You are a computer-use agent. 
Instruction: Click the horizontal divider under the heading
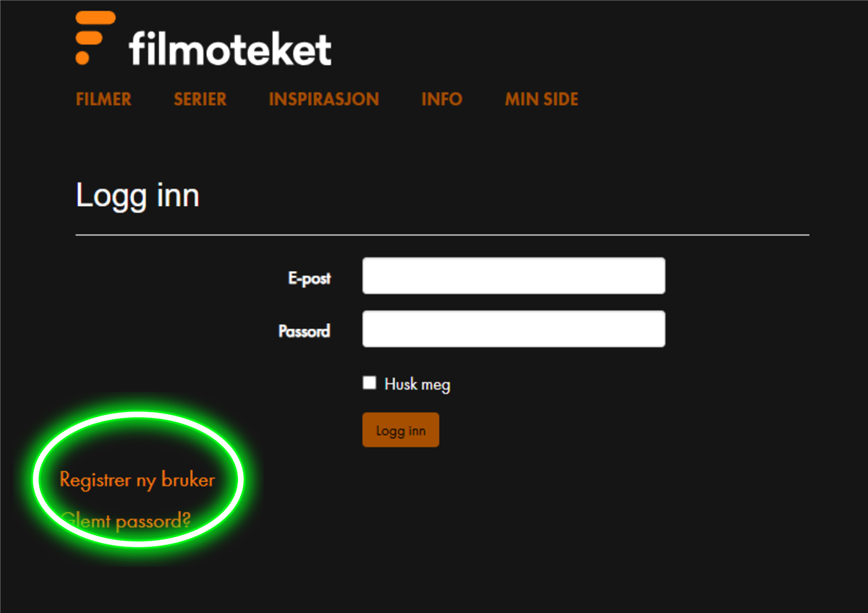tap(443, 235)
